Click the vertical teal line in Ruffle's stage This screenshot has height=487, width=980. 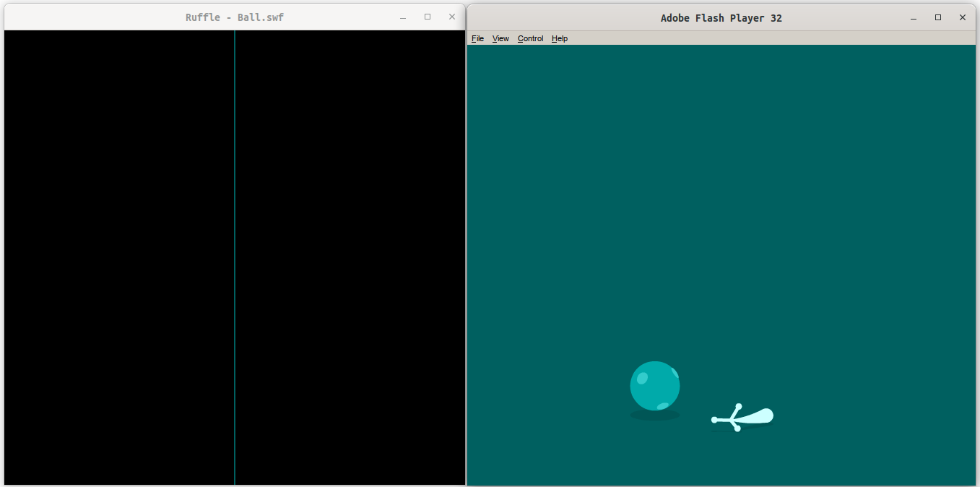coord(235,253)
